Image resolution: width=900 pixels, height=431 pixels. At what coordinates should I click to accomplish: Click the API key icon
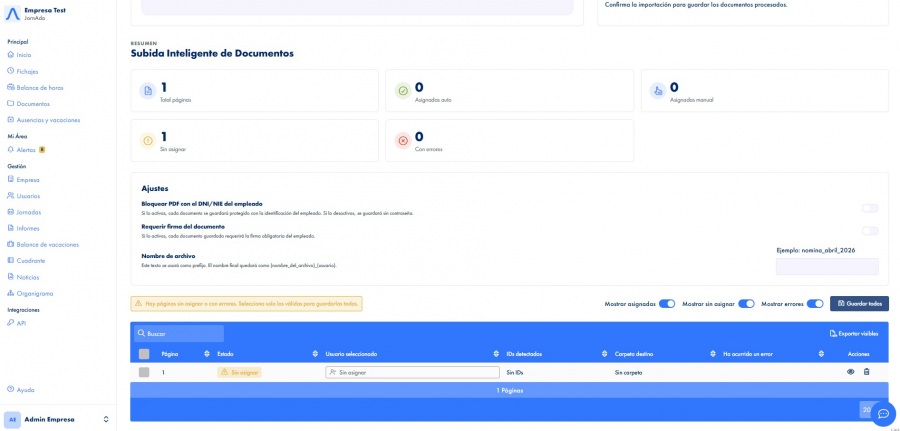point(10,323)
